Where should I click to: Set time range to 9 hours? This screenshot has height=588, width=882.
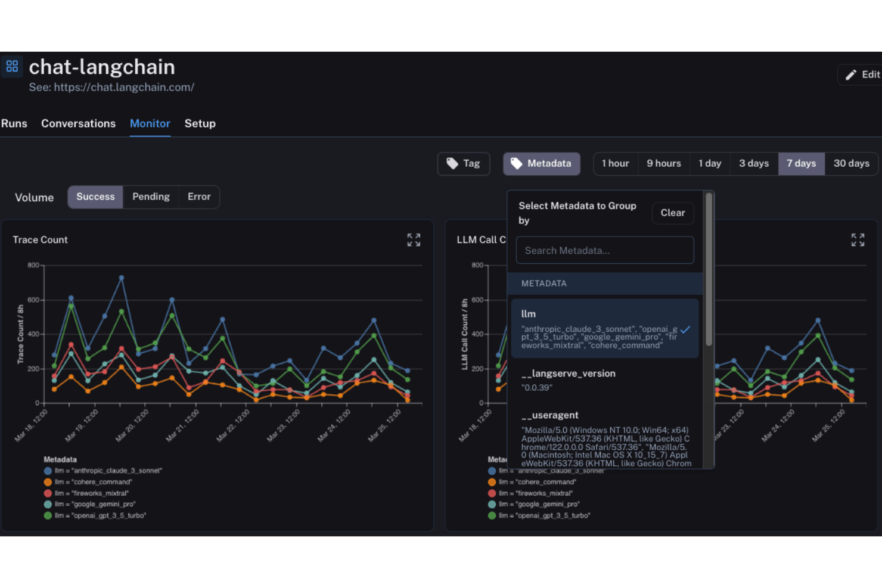click(x=664, y=163)
